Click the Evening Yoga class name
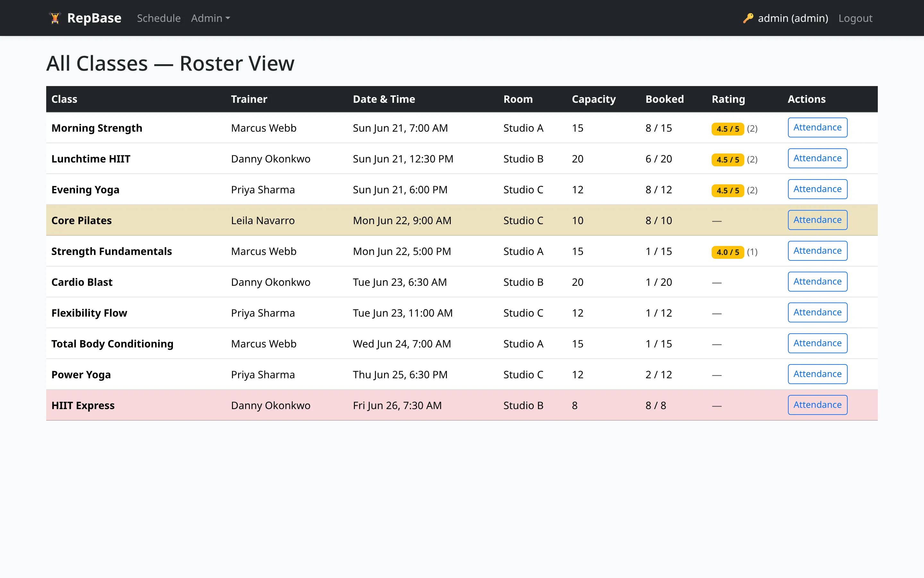 (85, 189)
